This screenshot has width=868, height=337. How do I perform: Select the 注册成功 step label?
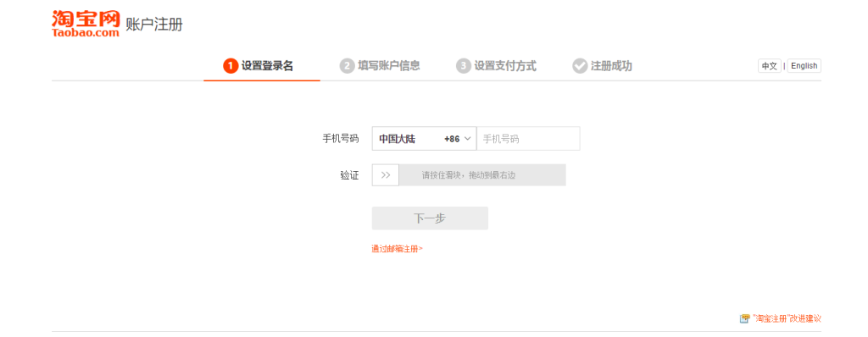tap(611, 66)
